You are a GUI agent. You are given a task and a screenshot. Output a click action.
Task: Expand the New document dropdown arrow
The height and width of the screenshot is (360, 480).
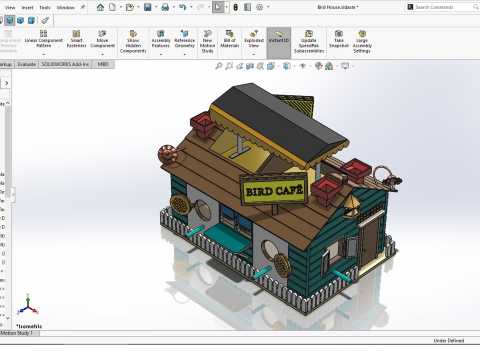tap(121, 7)
